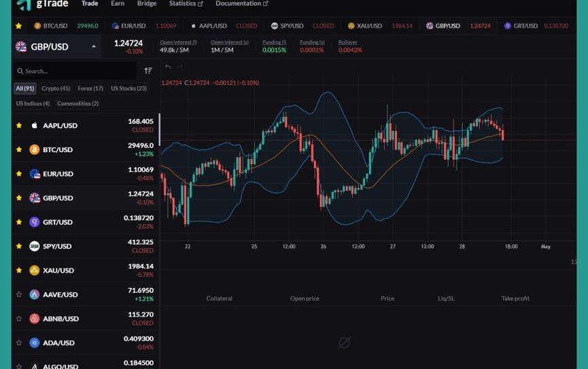Toggle favorite star for SPY/USD row
The height and width of the screenshot is (369, 588).
[x=19, y=246]
